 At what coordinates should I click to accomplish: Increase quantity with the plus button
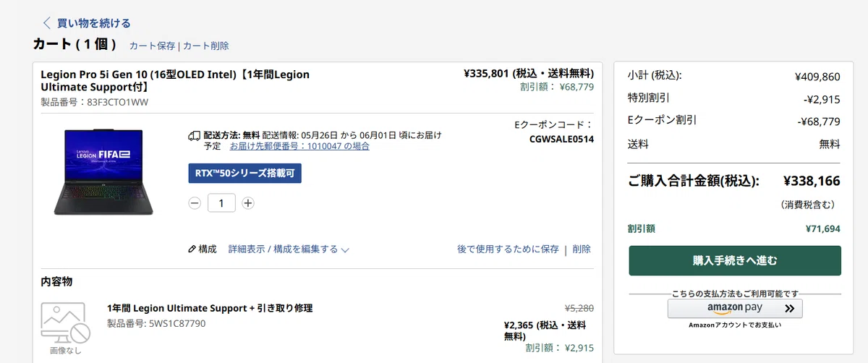(x=248, y=203)
